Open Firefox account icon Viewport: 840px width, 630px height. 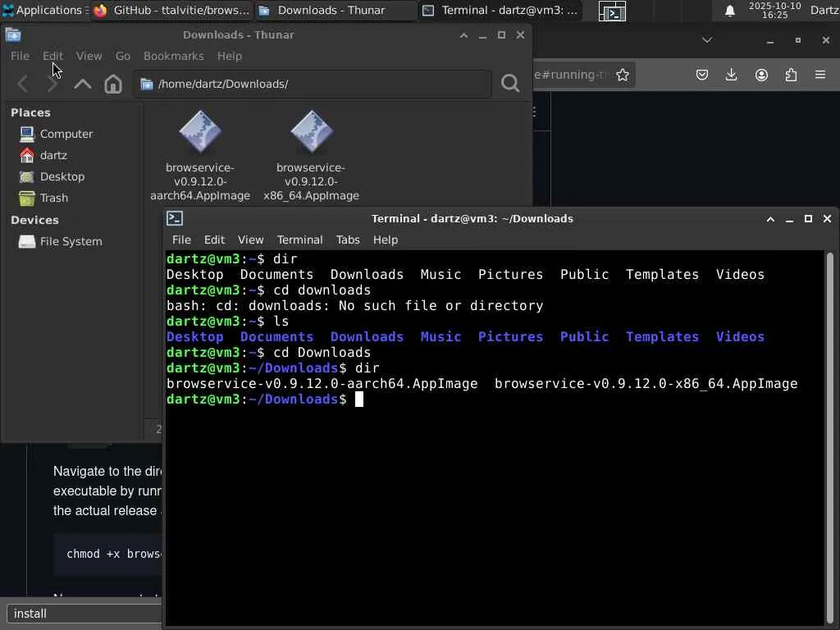pyautogui.click(x=761, y=75)
